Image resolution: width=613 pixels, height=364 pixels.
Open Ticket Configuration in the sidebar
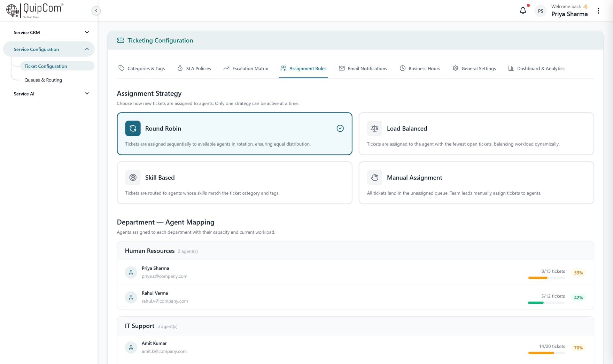pos(57,66)
